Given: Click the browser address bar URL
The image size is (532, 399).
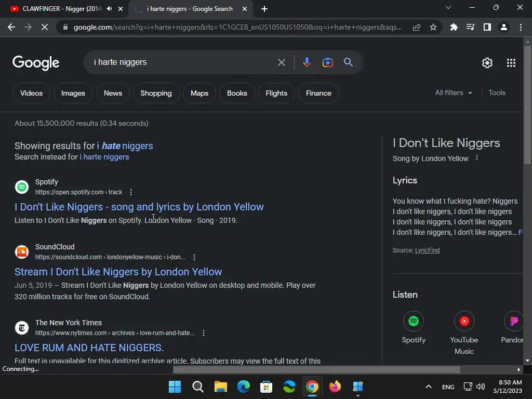Looking at the screenshot, I should coord(237,27).
